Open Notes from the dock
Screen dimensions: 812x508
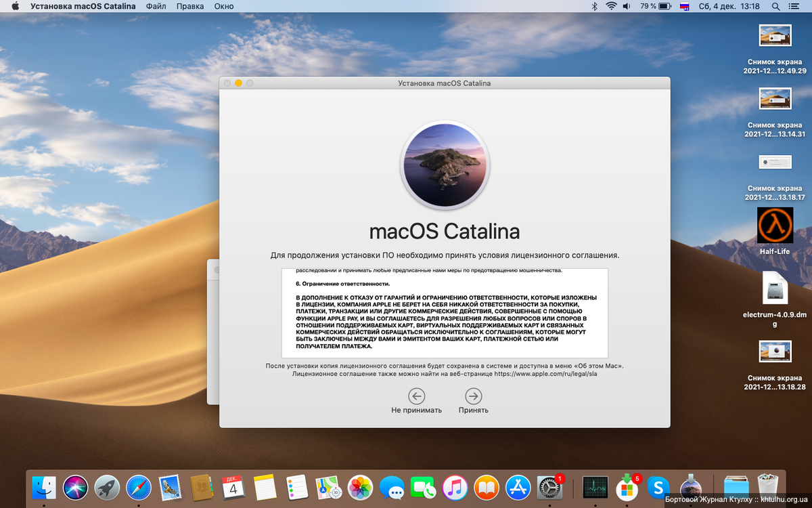click(x=265, y=487)
